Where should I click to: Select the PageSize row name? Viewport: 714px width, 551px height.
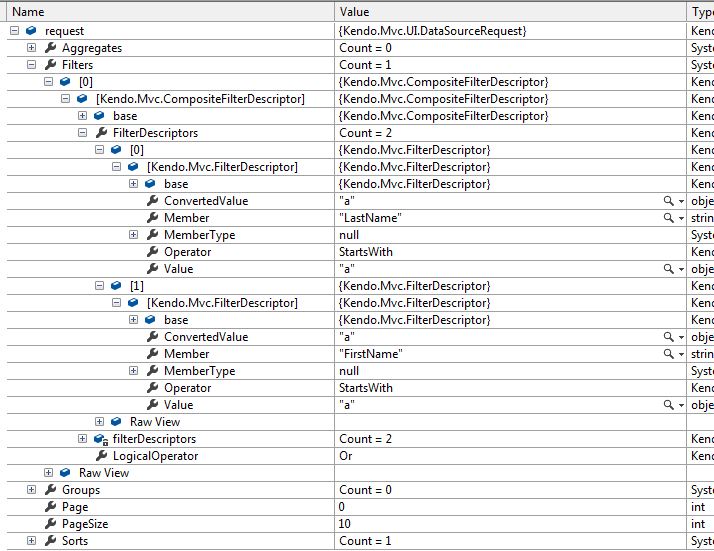pos(85,524)
